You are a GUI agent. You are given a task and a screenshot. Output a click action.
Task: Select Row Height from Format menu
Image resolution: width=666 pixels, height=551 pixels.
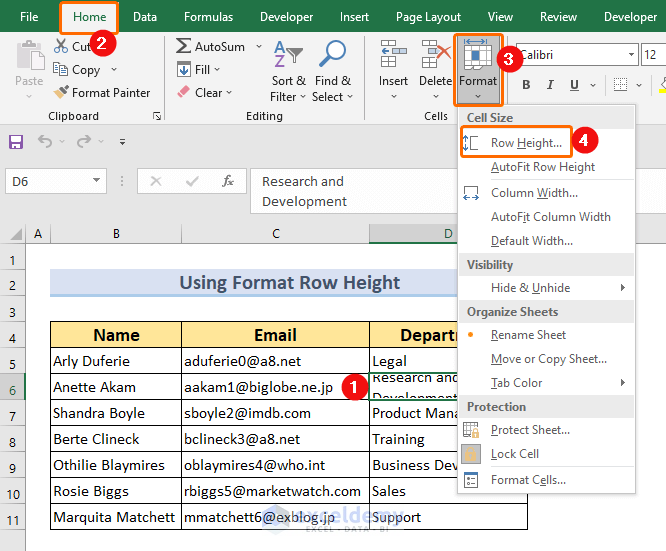[525, 143]
